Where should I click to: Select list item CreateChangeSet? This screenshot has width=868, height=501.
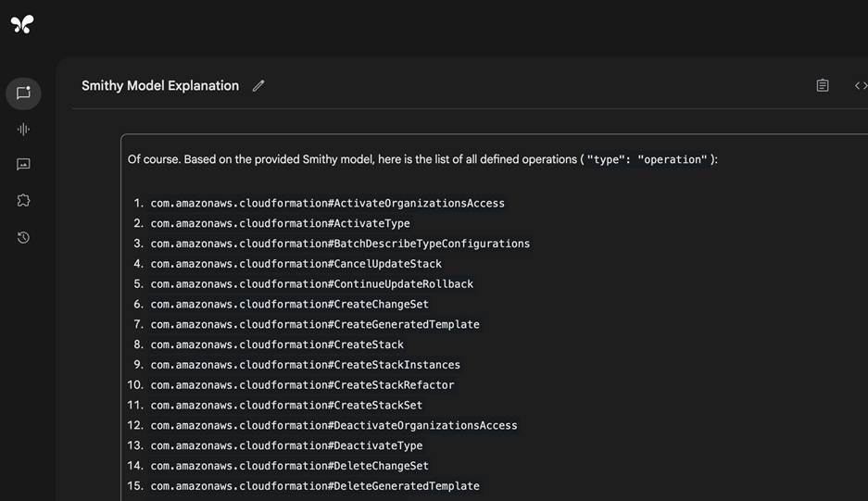290,304
